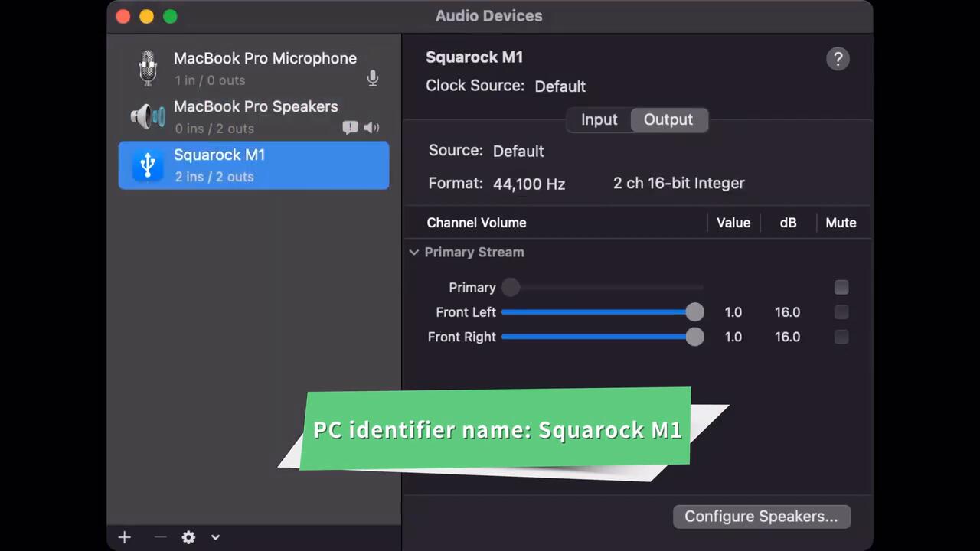Switch to the Input tab

point(599,120)
